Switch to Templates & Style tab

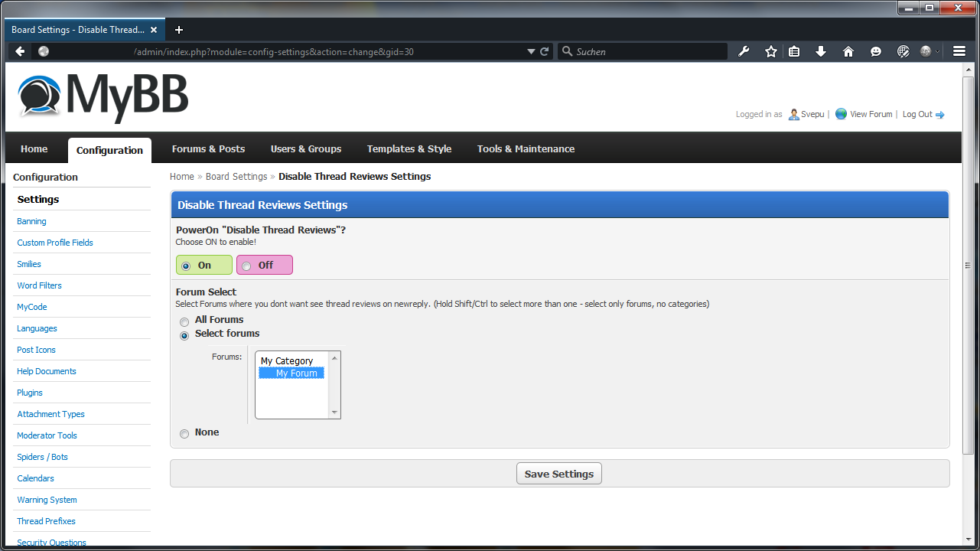(x=409, y=148)
